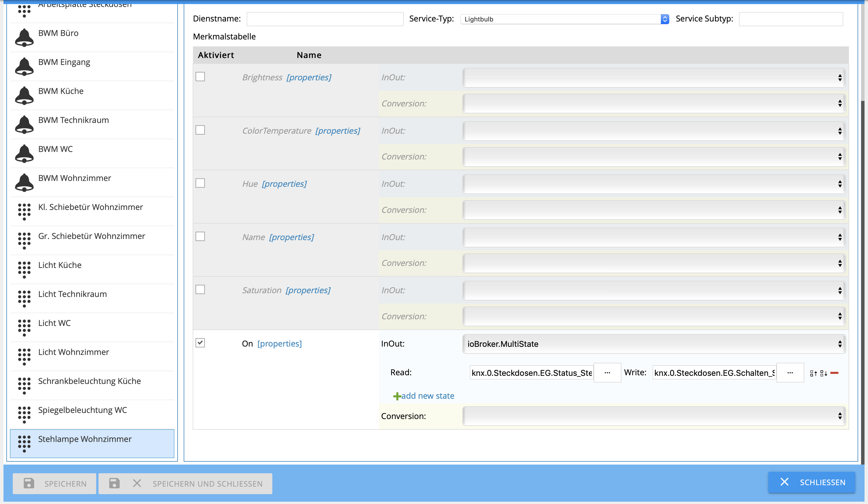Click the BWM Küche bell icon
The image size is (868, 504).
click(x=24, y=95)
